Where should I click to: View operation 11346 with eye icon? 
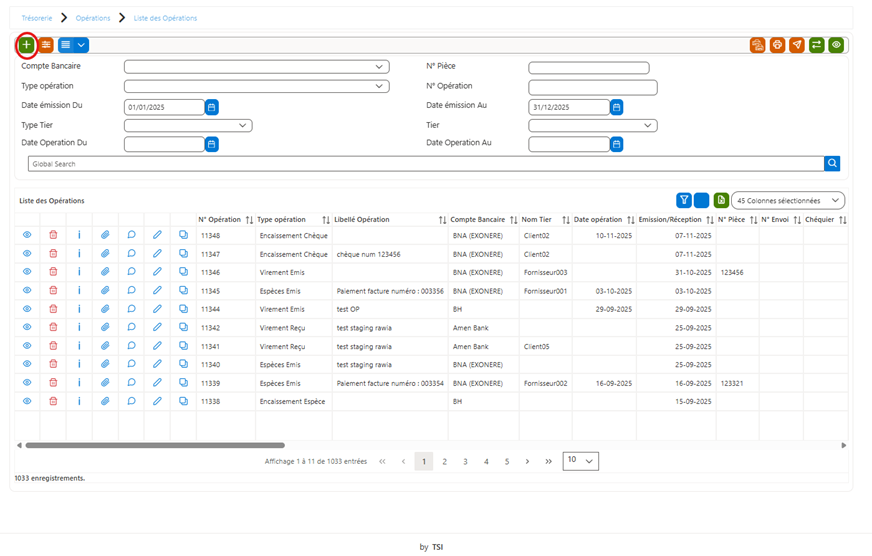tap(27, 272)
